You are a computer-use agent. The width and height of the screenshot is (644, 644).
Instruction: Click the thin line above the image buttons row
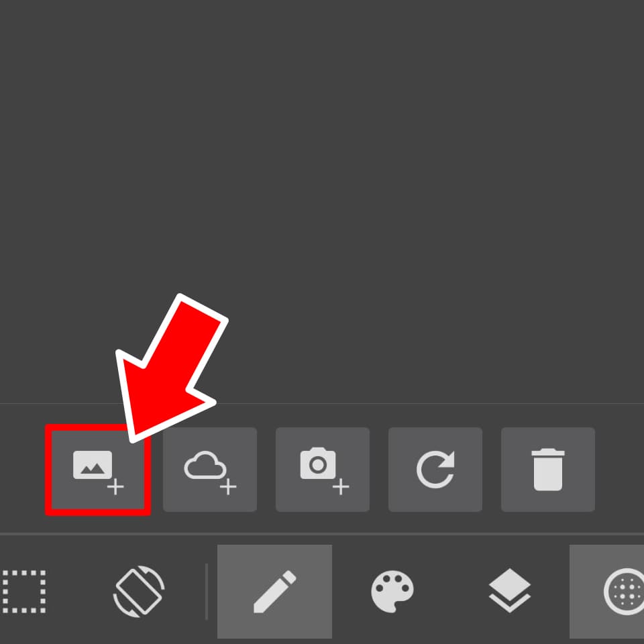click(322, 404)
